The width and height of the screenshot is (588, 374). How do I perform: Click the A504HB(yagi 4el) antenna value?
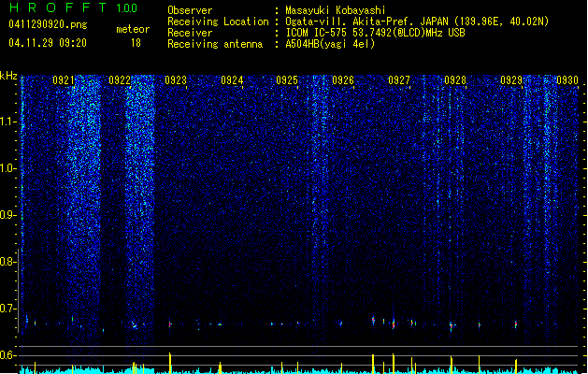tap(330, 44)
